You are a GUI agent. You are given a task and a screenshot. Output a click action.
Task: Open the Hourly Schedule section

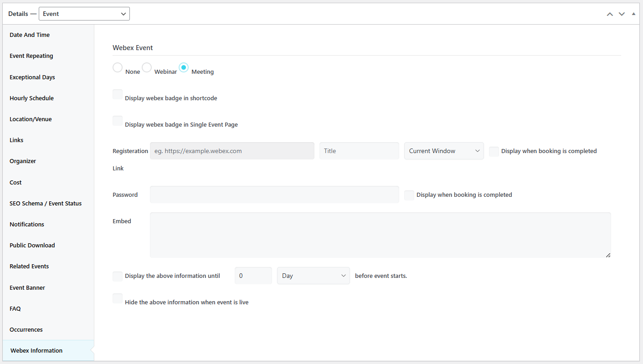(x=31, y=98)
